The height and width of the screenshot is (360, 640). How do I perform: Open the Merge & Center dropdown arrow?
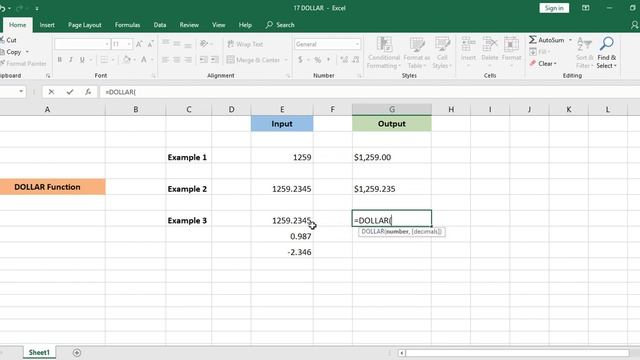point(286,60)
